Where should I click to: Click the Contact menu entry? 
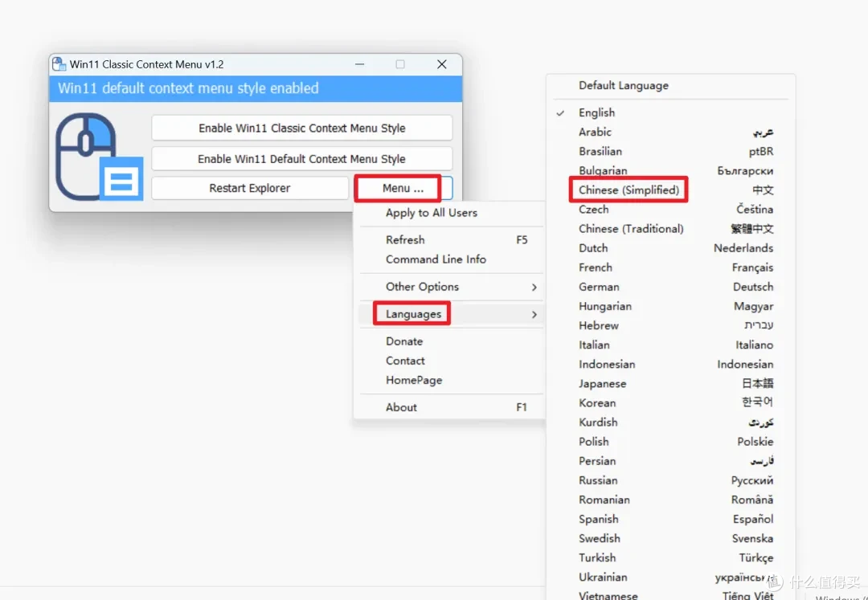449,361
